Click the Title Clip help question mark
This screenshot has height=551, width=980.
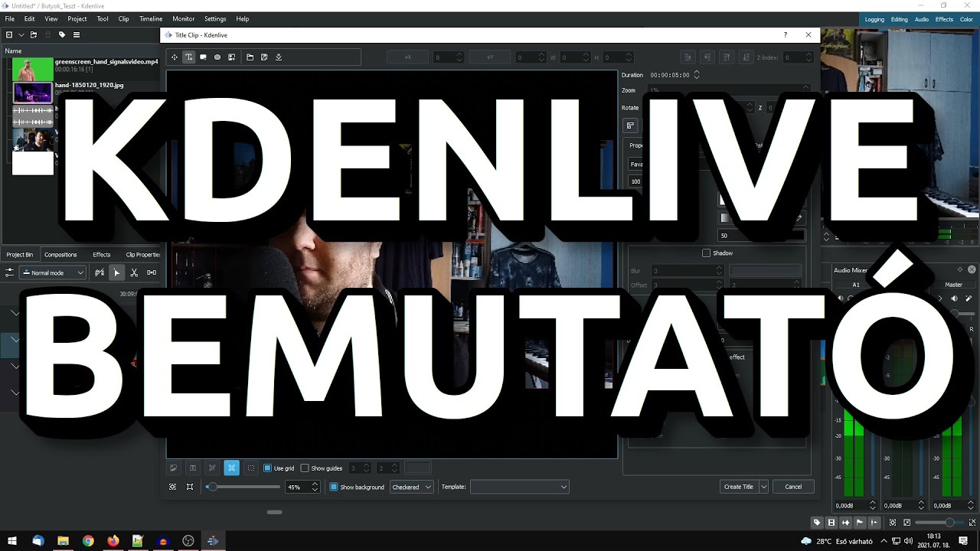(786, 34)
